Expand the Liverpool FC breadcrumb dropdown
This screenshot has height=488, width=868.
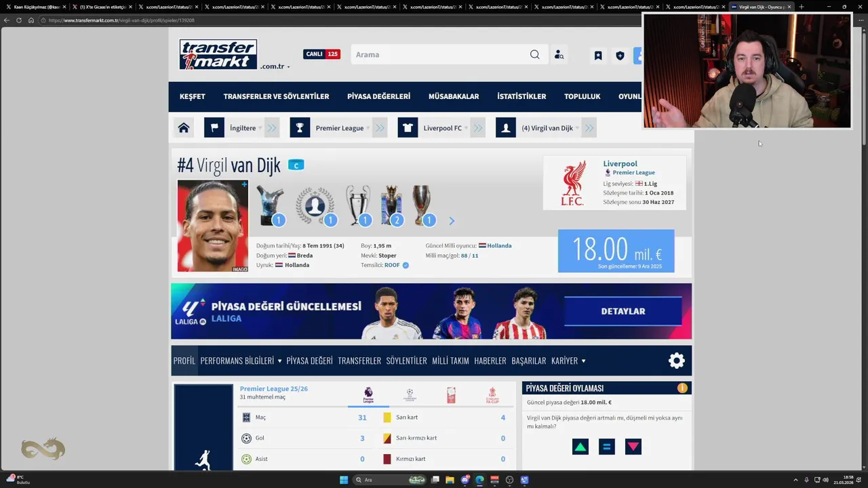pos(466,128)
